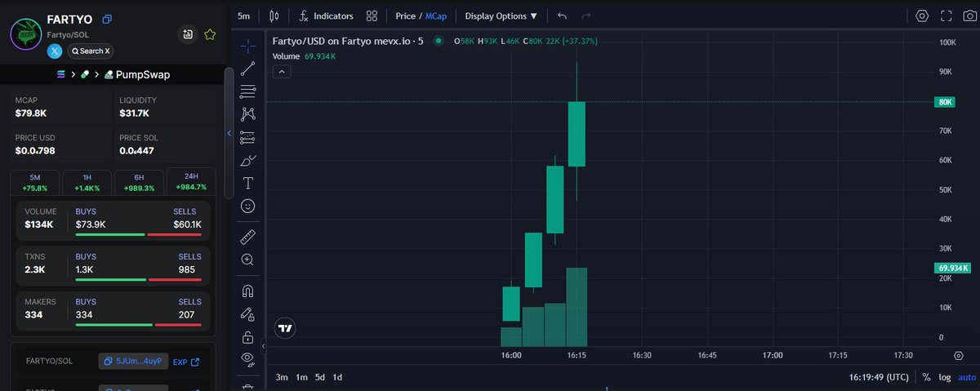Viewport: 980px width, 391px height.
Task: Toggle percentage scale
Action: coord(926,377)
